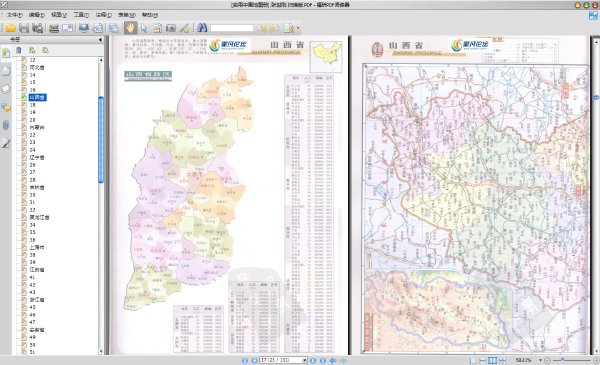Collapse the bookmarks panel arrow
This screenshot has height=365, width=600.
coord(100,39)
